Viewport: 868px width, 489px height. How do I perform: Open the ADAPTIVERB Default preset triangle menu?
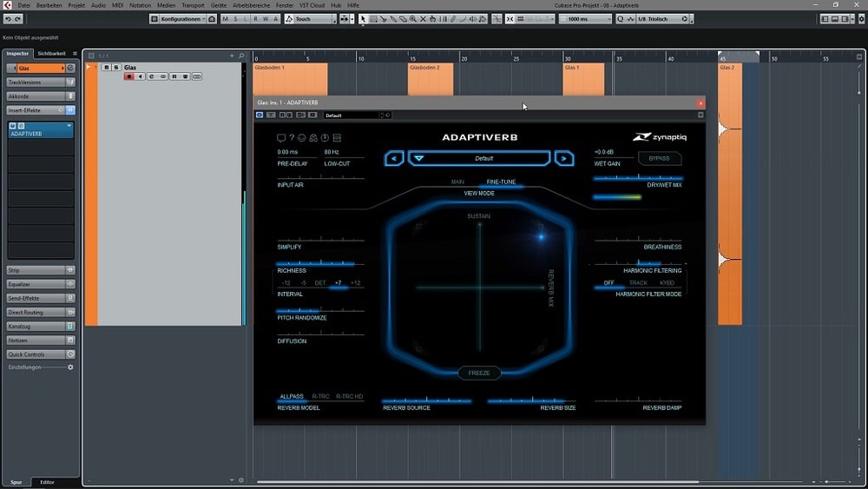pos(419,158)
